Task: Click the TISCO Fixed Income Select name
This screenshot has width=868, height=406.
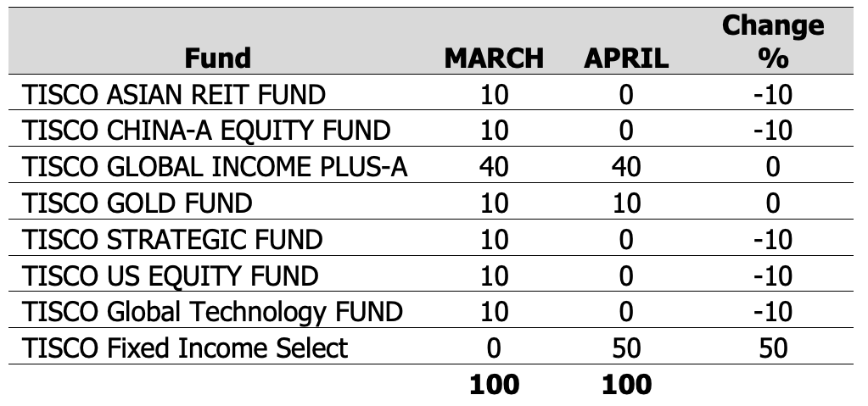Action: [185, 348]
